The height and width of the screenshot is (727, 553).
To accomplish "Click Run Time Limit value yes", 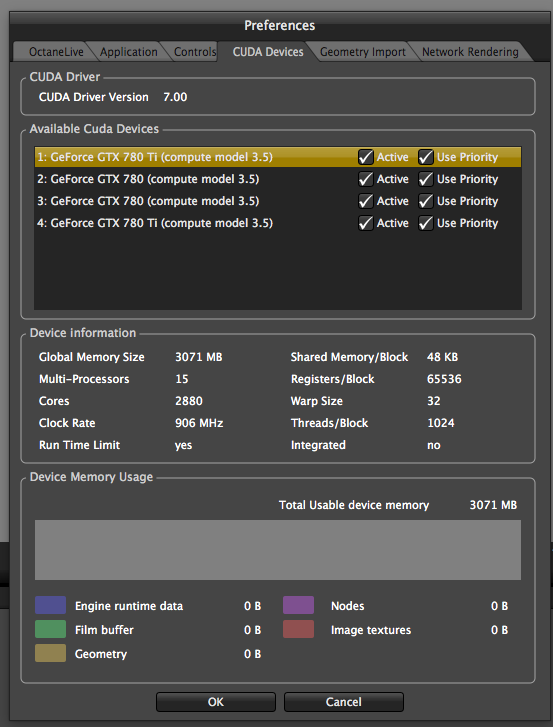I will pyautogui.click(x=184, y=446).
